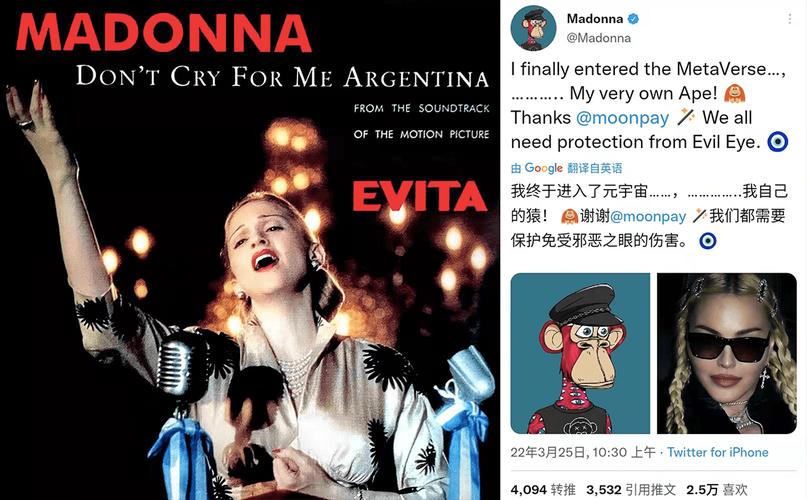The image size is (807, 500).
Task: Click the evil eye emoji after 'Evil Eye.'
Action: click(778, 142)
